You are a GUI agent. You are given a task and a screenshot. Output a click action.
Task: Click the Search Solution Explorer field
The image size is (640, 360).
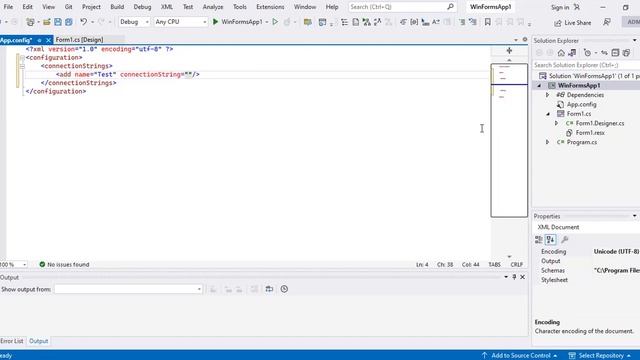[586, 65]
